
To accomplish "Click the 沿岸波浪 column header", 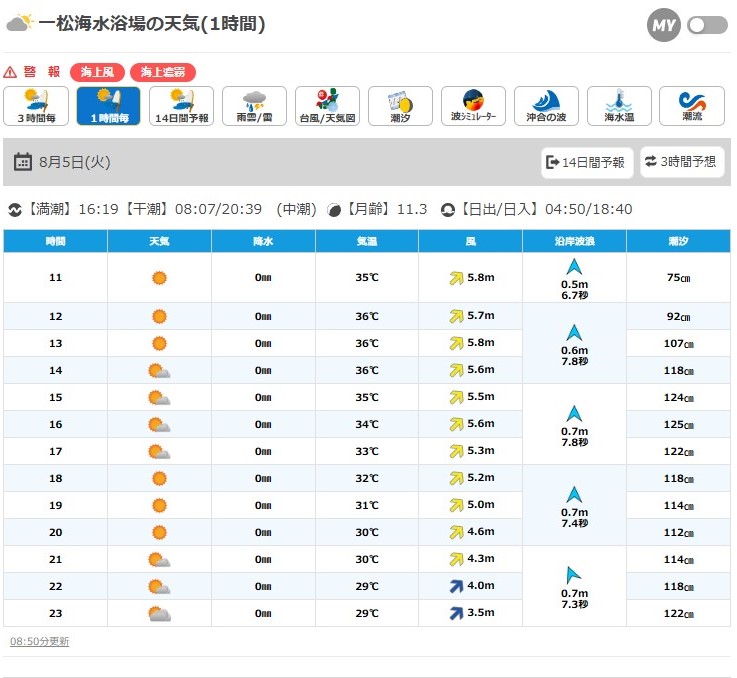I will point(574,241).
